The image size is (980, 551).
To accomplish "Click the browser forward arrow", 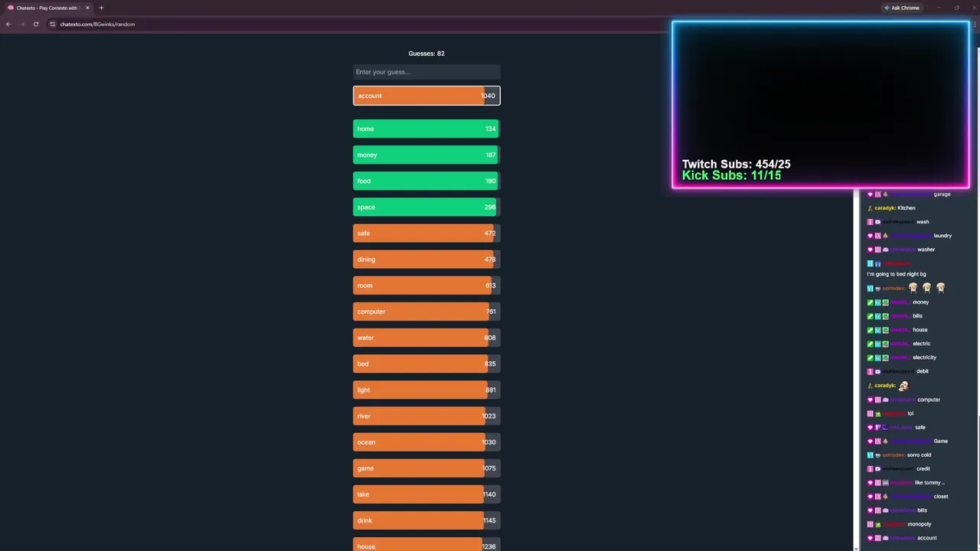I will pyautogui.click(x=21, y=24).
